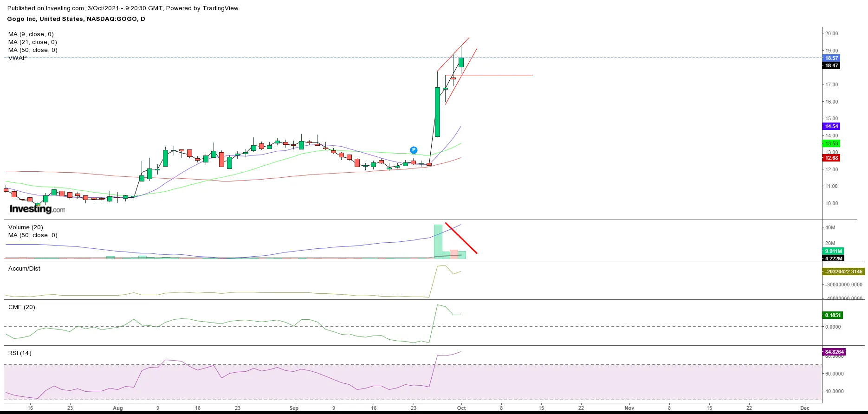Click the blue 18.57 price tag
Image resolution: width=868 pixels, height=414 pixels.
tap(831, 58)
